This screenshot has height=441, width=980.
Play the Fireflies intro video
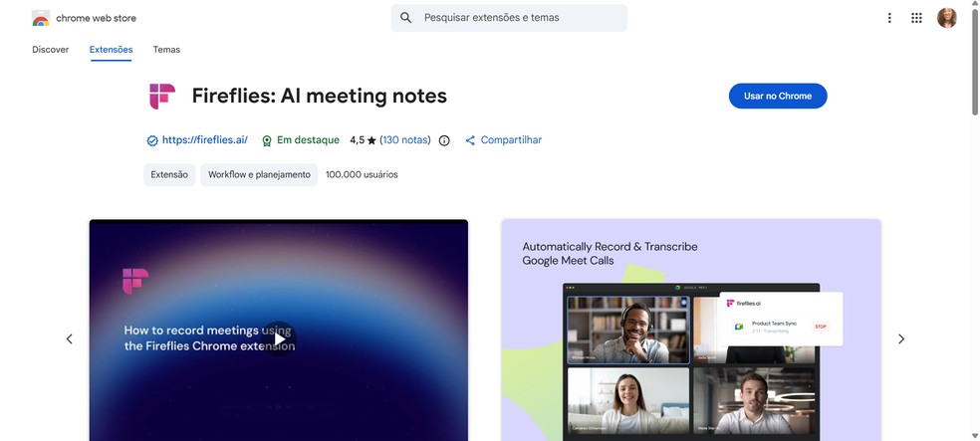(x=279, y=338)
